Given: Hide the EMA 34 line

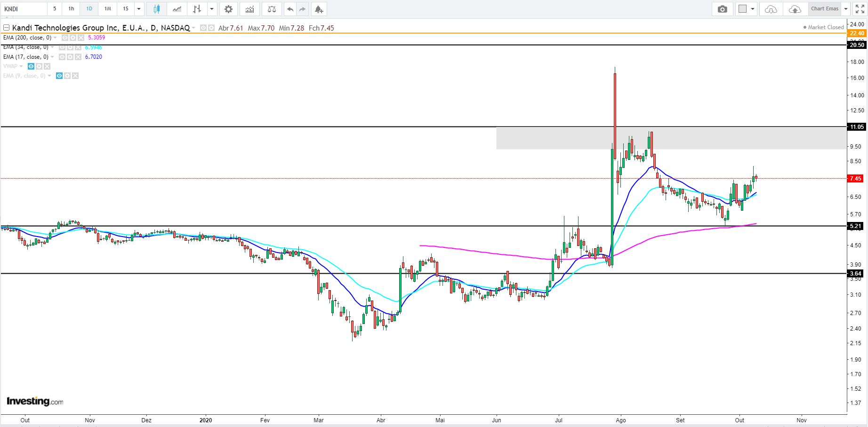Looking at the screenshot, I should click(62, 47).
